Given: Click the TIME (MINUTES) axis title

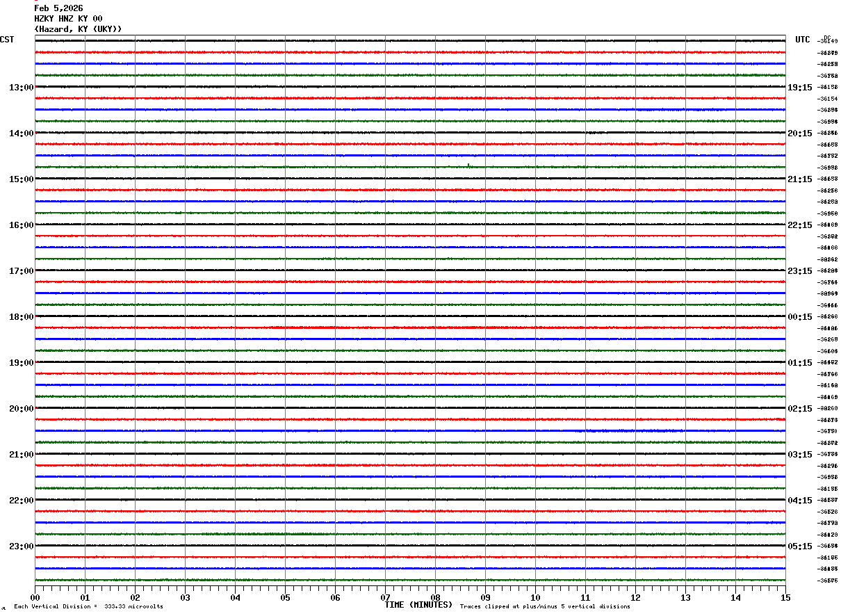Looking at the screenshot, I should click(418, 605).
